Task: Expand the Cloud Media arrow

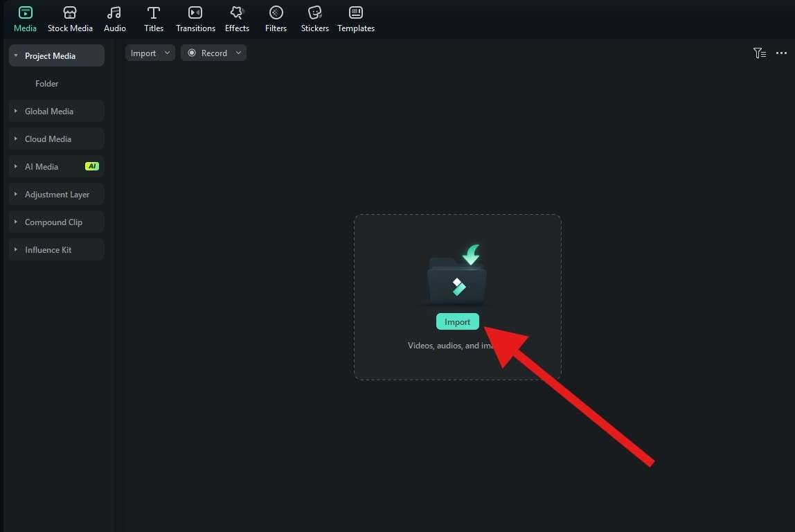Action: [16, 139]
